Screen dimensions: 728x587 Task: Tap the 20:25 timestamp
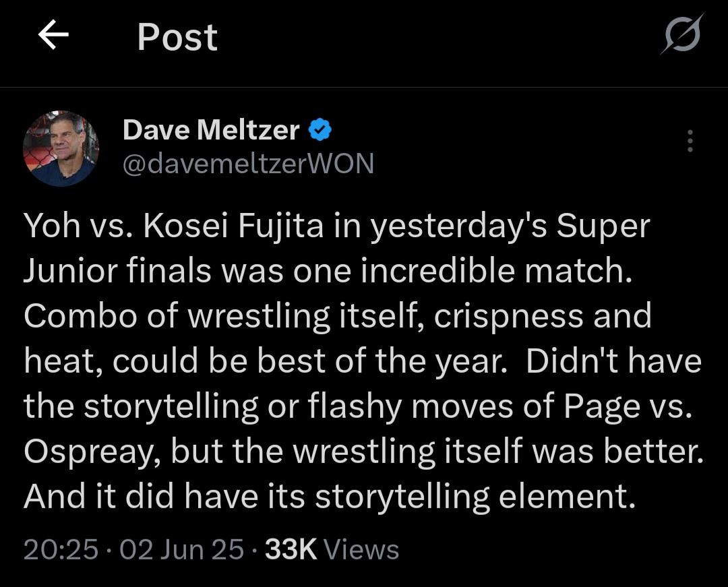61,550
